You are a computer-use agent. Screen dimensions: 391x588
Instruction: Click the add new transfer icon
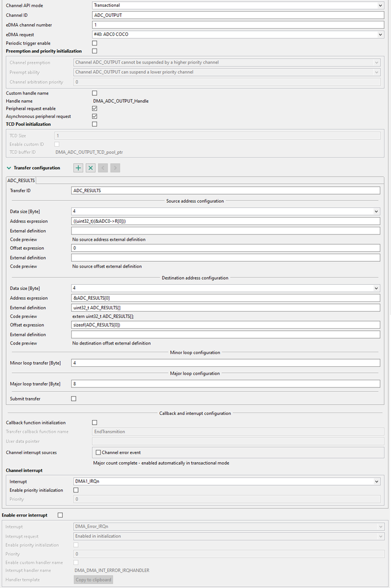(78, 168)
